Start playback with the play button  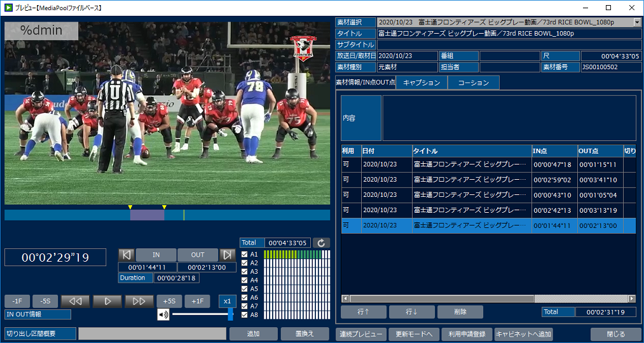[x=107, y=301]
